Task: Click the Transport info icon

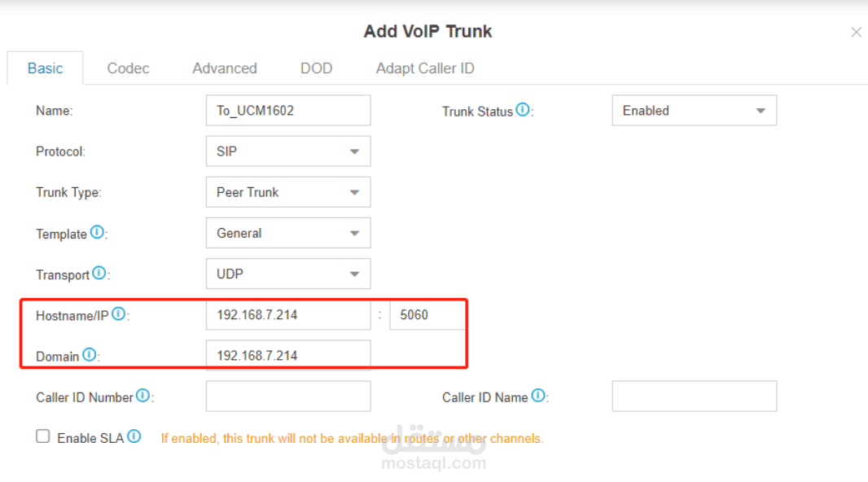Action: pos(99,273)
